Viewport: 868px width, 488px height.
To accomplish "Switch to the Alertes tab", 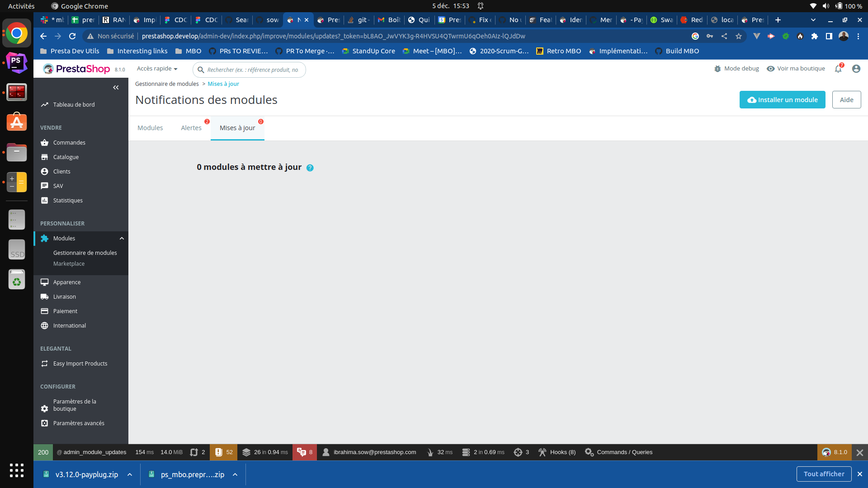I will click(191, 128).
